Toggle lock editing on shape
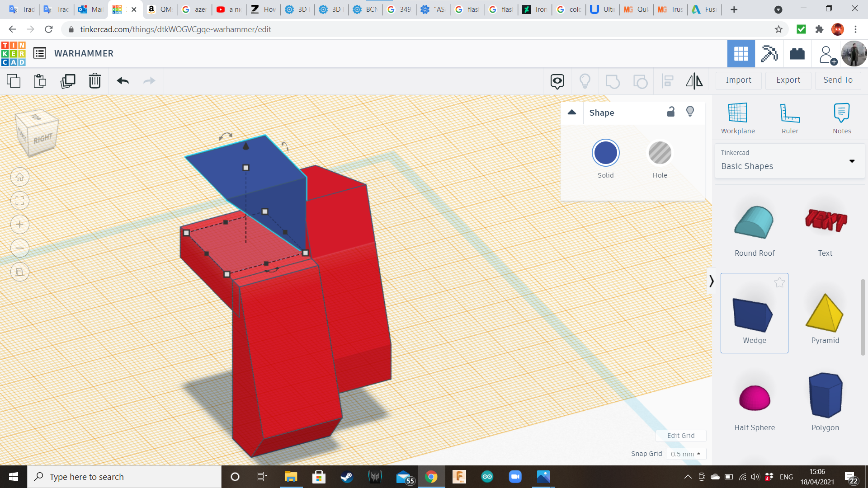Image resolution: width=868 pixels, height=488 pixels. (x=671, y=112)
